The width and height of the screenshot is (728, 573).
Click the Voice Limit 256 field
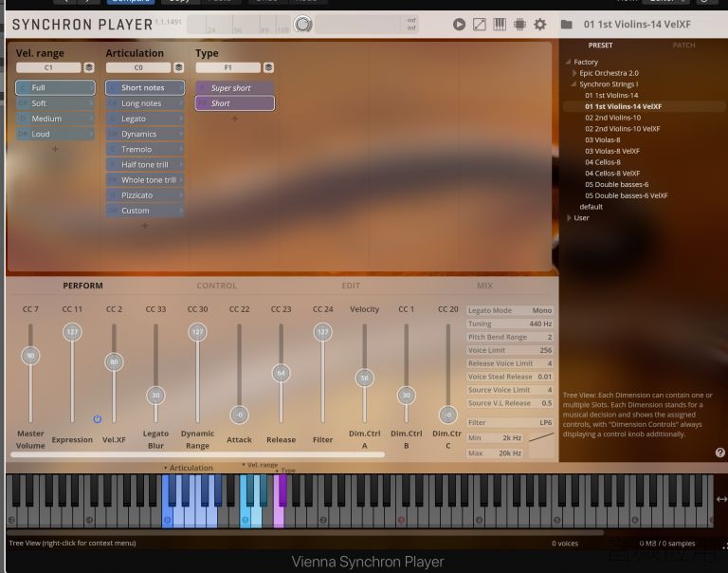click(x=510, y=350)
